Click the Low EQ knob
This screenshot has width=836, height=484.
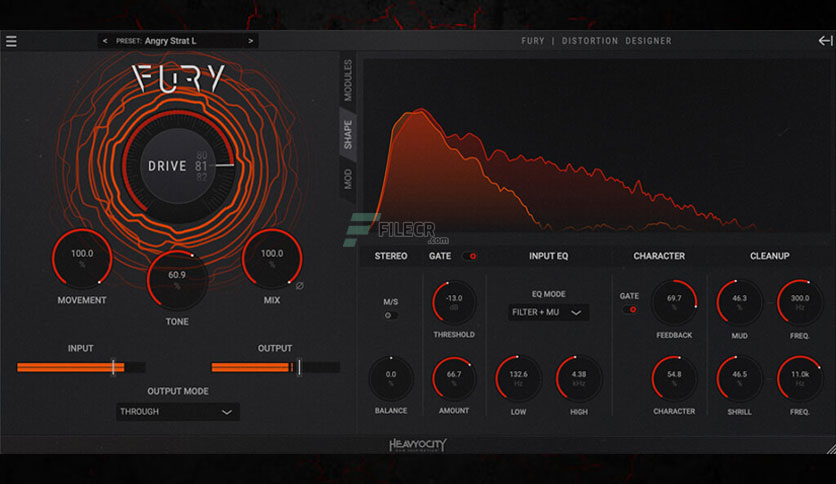pyautogui.click(x=518, y=378)
